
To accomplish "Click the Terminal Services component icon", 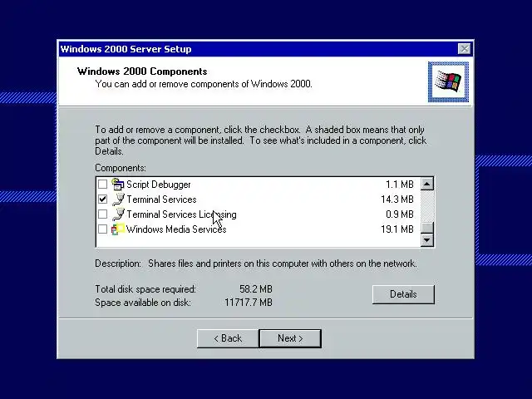I will coord(118,199).
